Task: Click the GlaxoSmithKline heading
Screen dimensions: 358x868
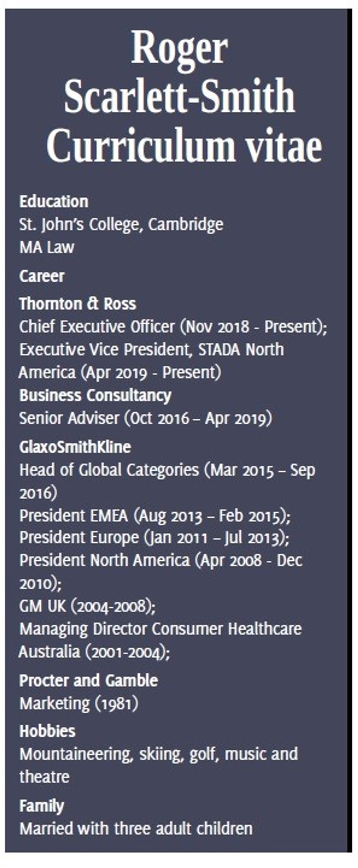Action: (x=75, y=447)
